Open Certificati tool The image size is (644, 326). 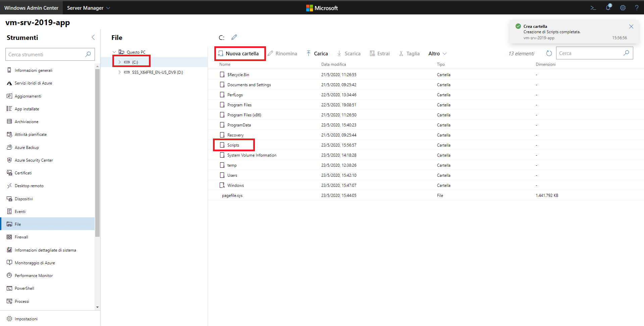47,173
